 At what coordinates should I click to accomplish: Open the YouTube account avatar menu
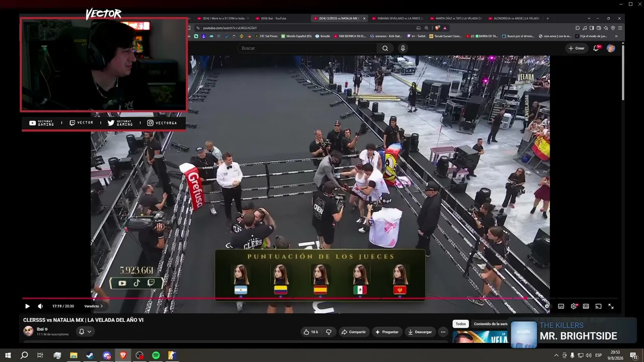click(611, 48)
